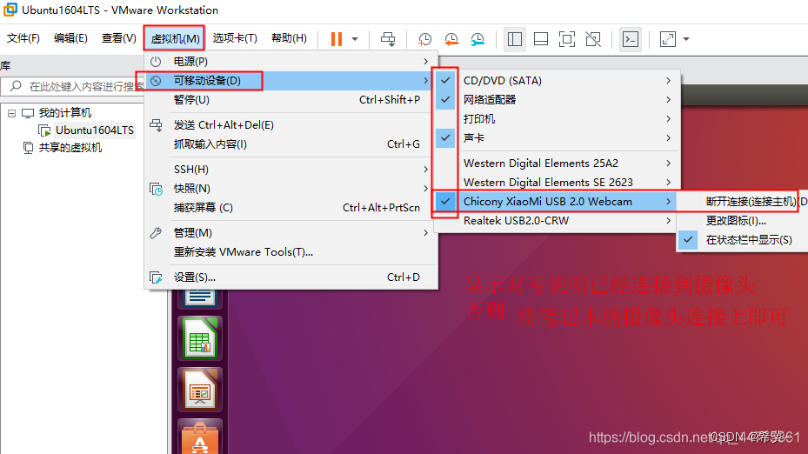Open the 电源(P) submenu

coord(291,61)
